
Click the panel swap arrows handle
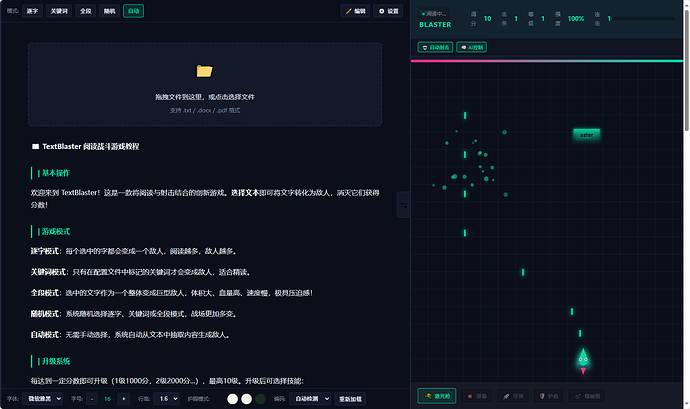tap(404, 205)
